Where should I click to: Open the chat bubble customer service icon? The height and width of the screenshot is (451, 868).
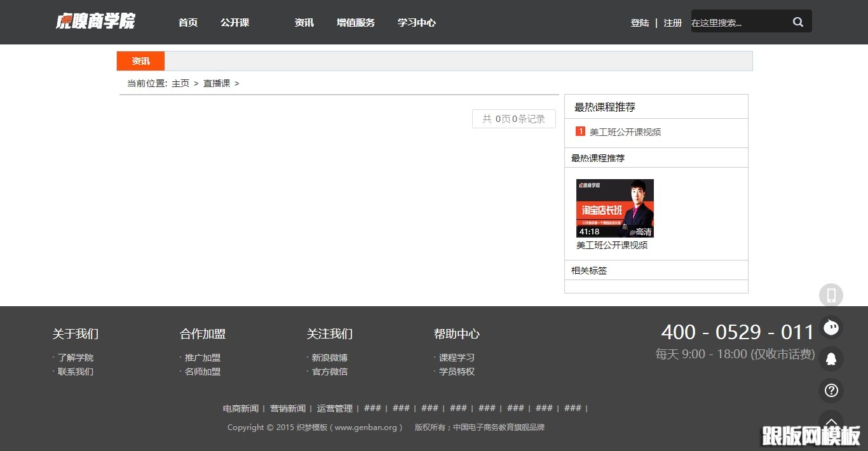coord(831,327)
